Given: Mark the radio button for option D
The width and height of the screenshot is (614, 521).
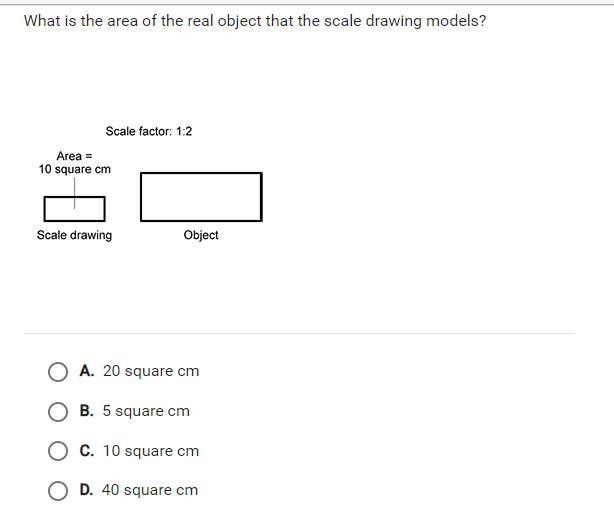Looking at the screenshot, I should 58,490.
